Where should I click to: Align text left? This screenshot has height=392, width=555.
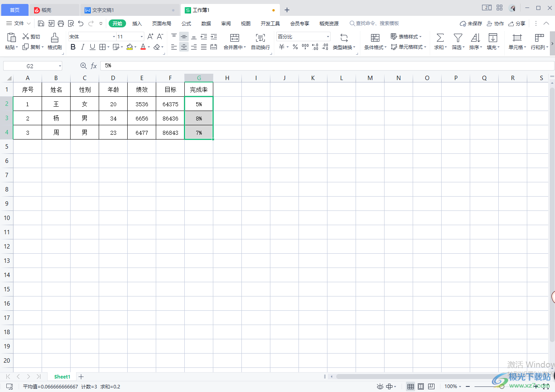pyautogui.click(x=174, y=47)
